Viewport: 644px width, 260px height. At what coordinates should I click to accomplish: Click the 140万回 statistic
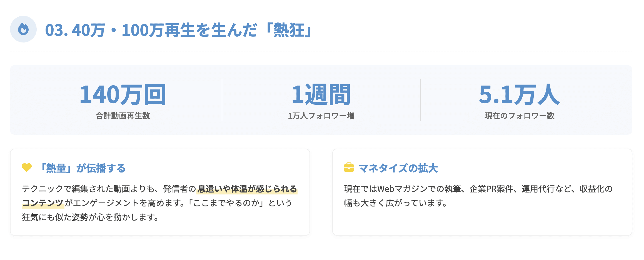coord(123,94)
